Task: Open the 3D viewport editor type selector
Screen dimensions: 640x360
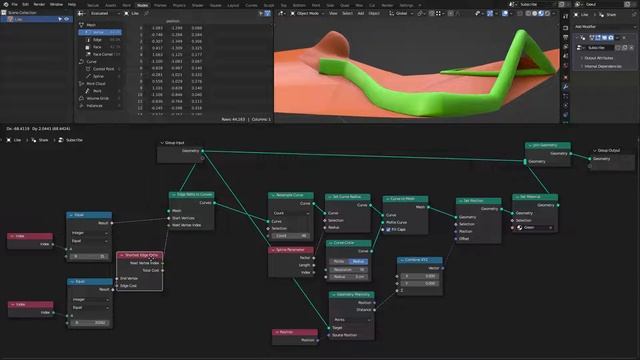Action: click(x=281, y=13)
